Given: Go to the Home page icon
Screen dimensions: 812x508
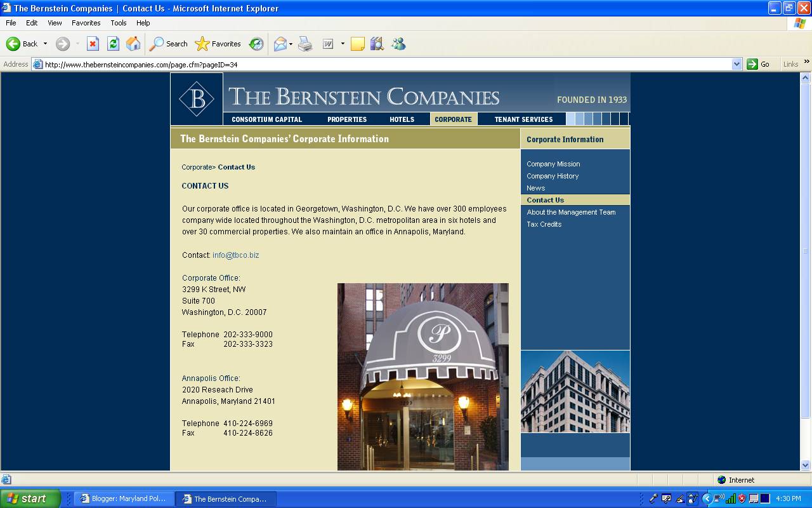Looking at the screenshot, I should pos(133,44).
